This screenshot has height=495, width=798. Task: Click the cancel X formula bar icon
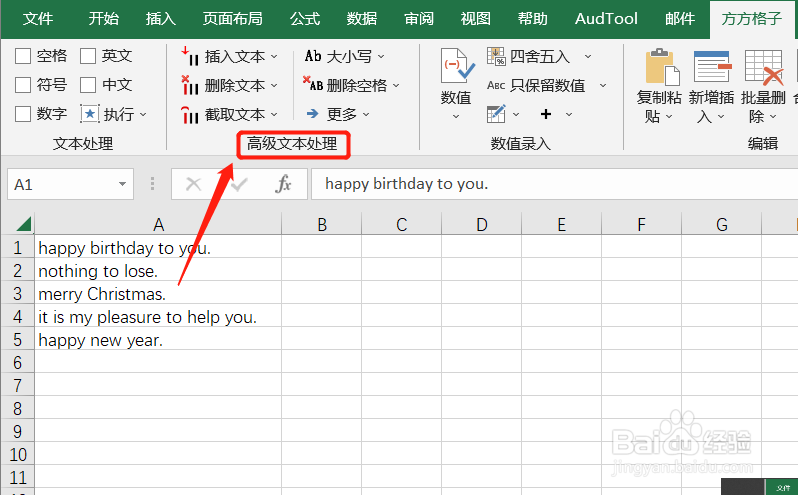(x=193, y=184)
